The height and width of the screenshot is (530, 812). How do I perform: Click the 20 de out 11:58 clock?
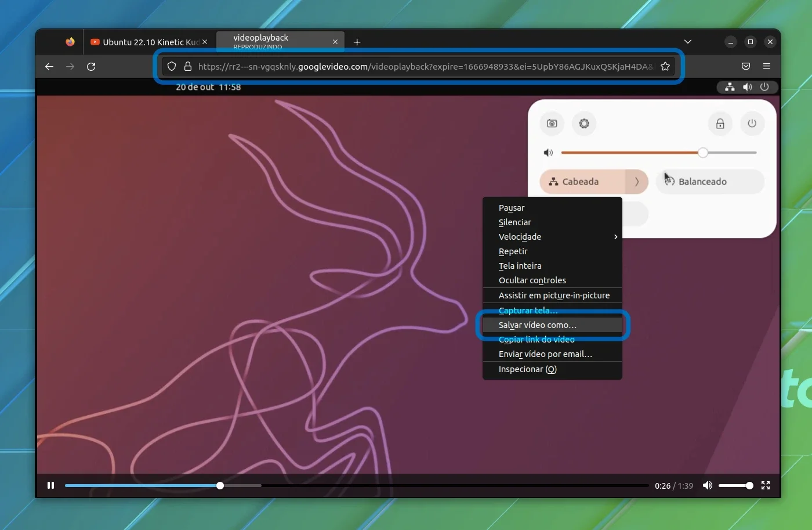tap(208, 87)
